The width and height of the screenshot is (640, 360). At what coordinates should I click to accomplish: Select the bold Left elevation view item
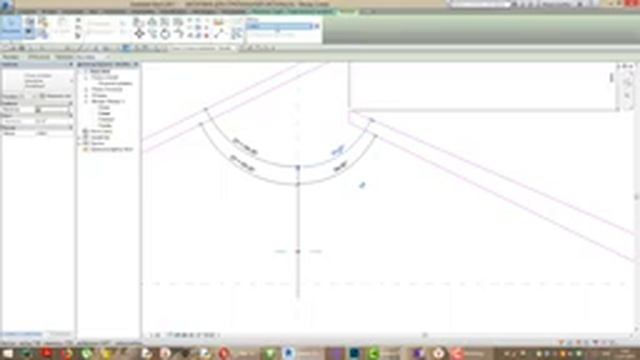pos(104,113)
